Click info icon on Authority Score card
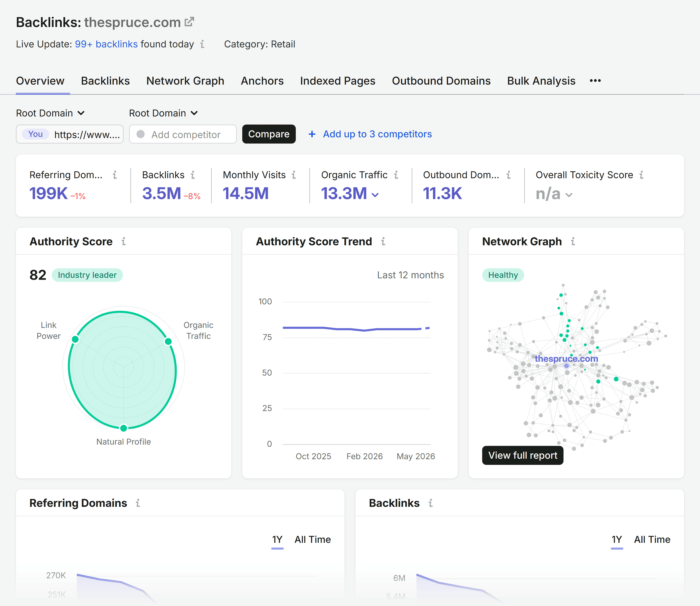Image resolution: width=700 pixels, height=606 pixels. pos(124,241)
